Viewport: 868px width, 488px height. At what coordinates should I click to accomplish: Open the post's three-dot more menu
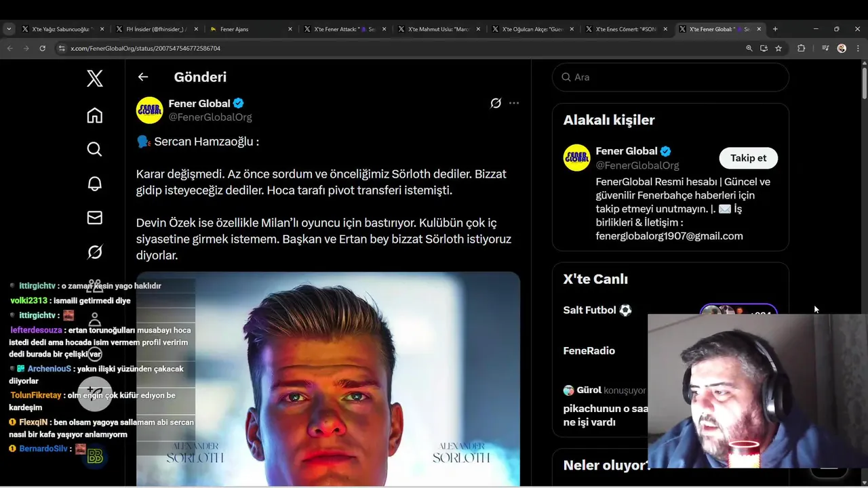pos(514,103)
